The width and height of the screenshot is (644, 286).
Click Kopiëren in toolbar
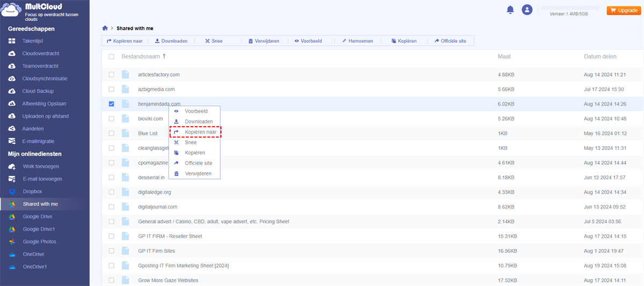[x=404, y=41]
